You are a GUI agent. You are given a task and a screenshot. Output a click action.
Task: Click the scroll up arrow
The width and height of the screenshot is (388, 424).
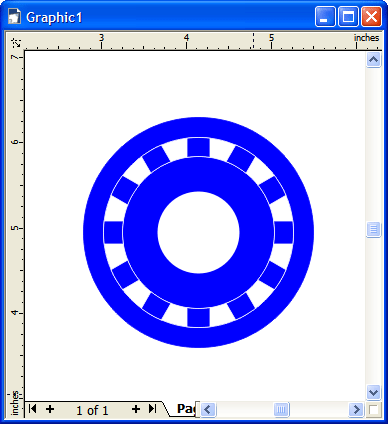(x=373, y=60)
